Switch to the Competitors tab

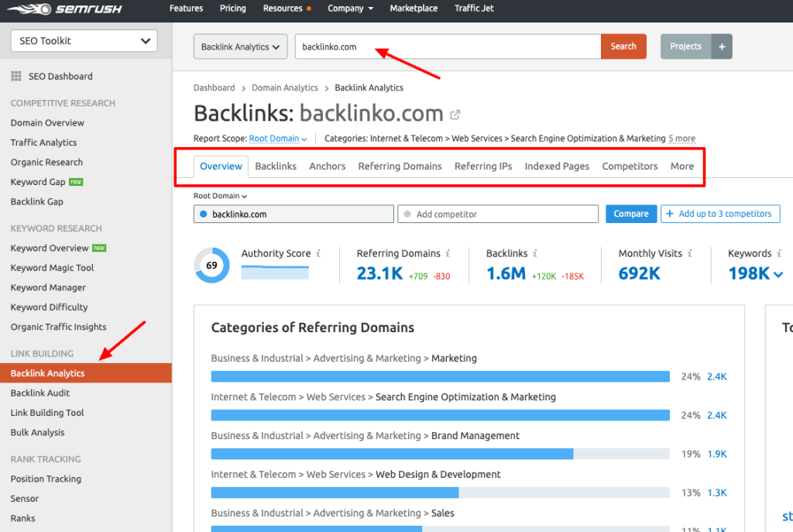630,166
